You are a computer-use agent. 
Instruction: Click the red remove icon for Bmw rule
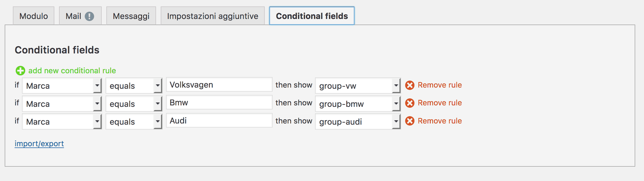click(x=410, y=103)
